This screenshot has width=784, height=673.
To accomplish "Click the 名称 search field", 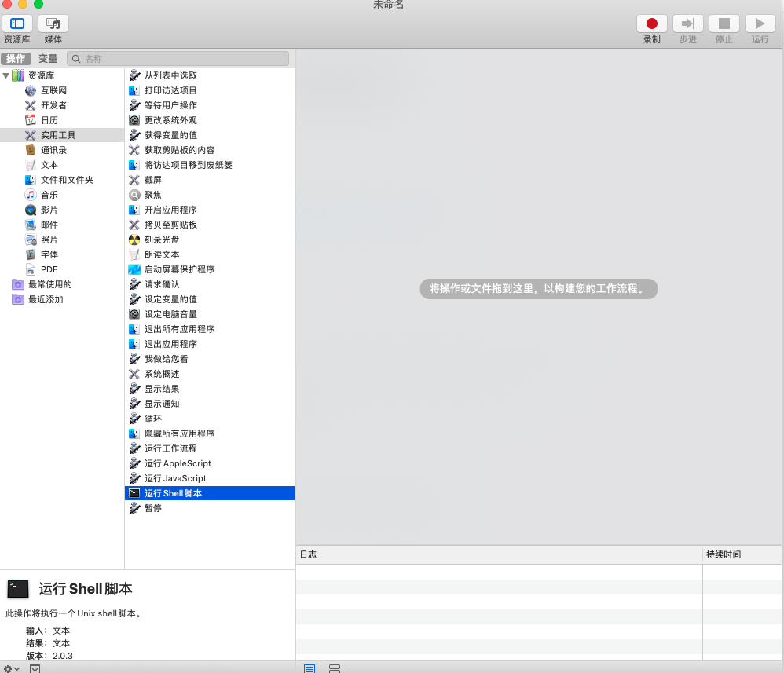I will click(x=177, y=58).
